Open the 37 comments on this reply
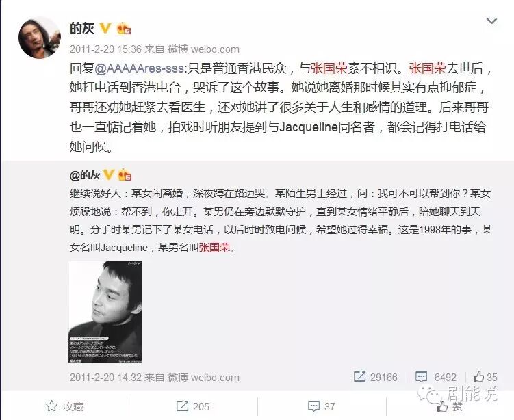 click(x=322, y=406)
